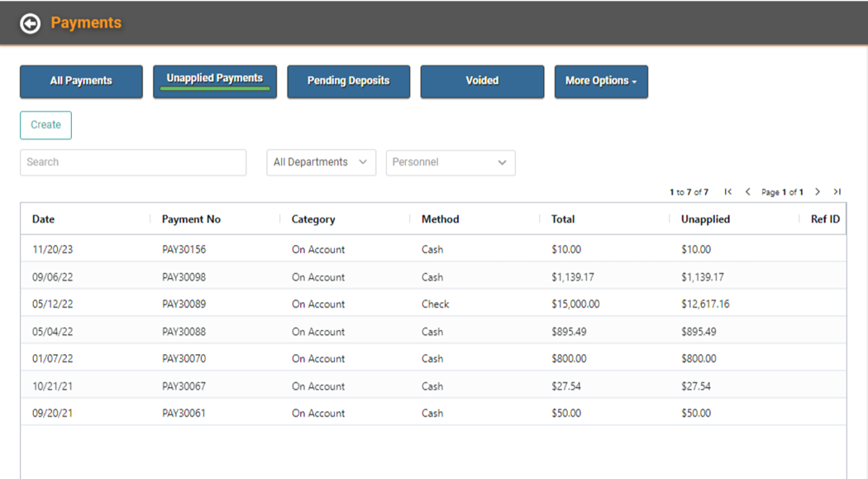Open payment PAY30156 details

[181, 249]
